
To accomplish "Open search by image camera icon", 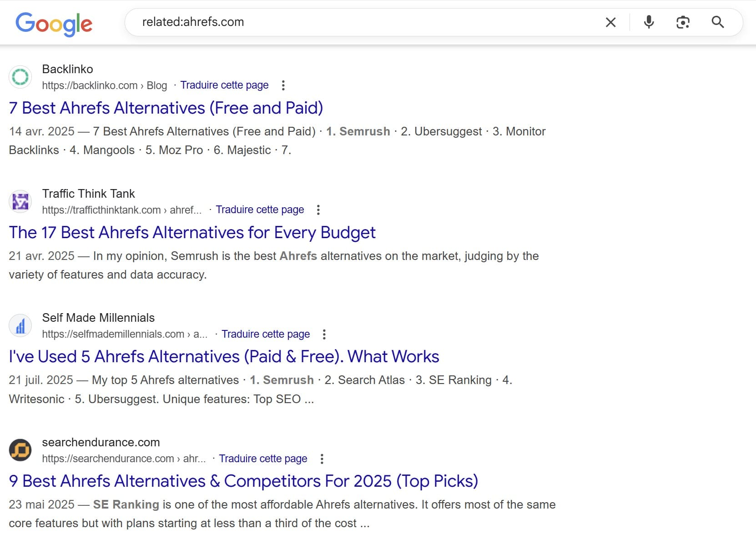I will (x=683, y=22).
